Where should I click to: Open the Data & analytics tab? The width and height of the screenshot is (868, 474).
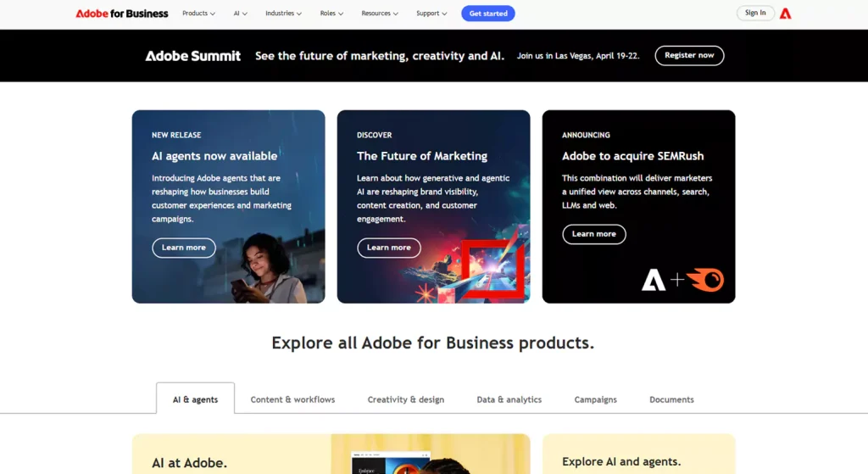(509, 399)
